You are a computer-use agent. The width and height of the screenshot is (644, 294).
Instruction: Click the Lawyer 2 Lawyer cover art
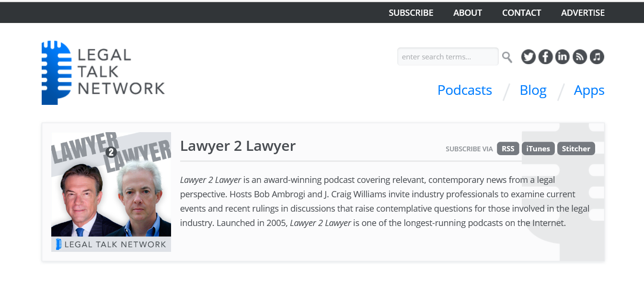pyautogui.click(x=111, y=192)
